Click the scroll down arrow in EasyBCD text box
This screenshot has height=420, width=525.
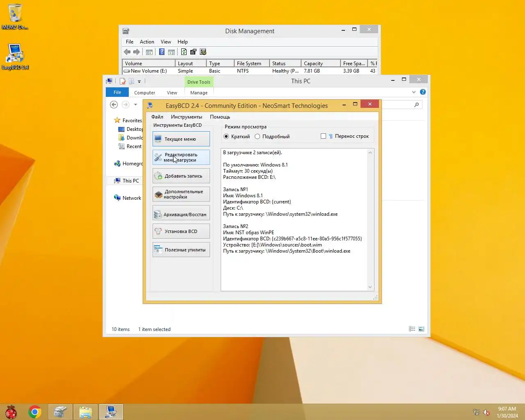click(x=370, y=287)
